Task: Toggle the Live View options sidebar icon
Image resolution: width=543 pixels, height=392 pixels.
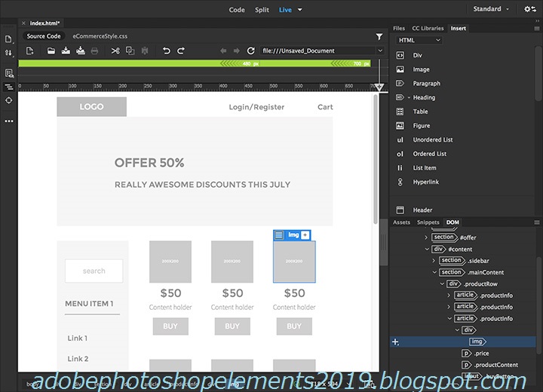Action: click(9, 73)
